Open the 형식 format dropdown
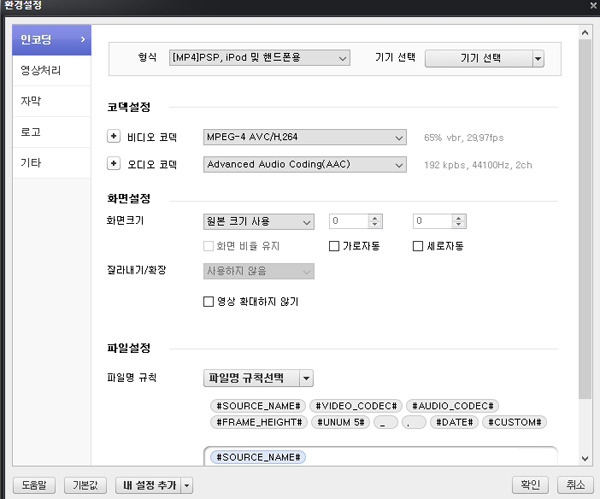This screenshot has width=600, height=499. pos(259,58)
